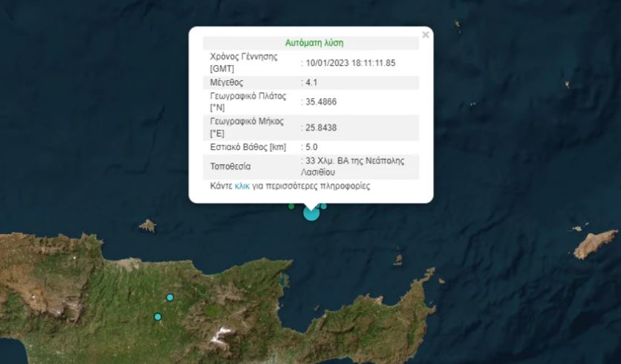The height and width of the screenshot is (364, 621).
Task: Select the large cyan epicenter marker
Action: pyautogui.click(x=311, y=213)
